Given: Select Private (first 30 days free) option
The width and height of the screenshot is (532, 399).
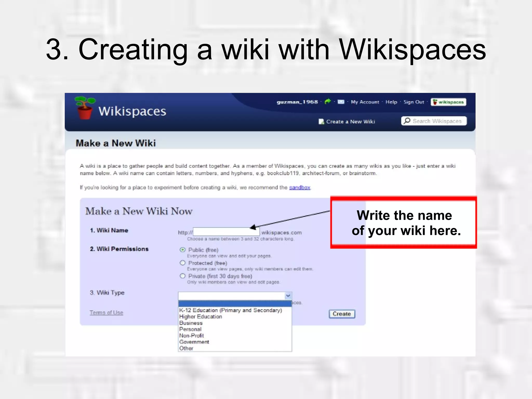Looking at the screenshot, I should tap(183, 276).
